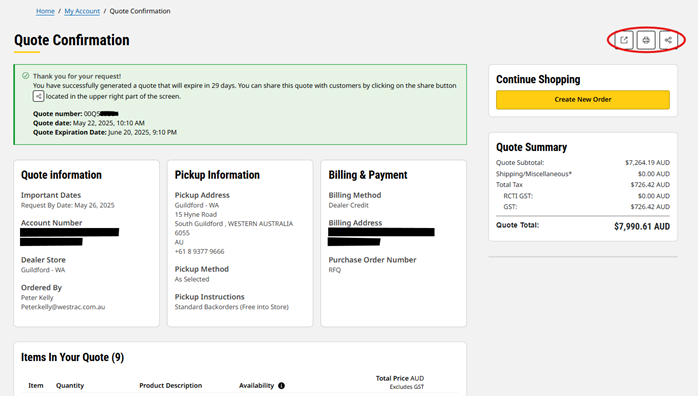Click the Quote Expiration Date June 20 line
The width and height of the screenshot is (698, 396).
pyautogui.click(x=105, y=132)
